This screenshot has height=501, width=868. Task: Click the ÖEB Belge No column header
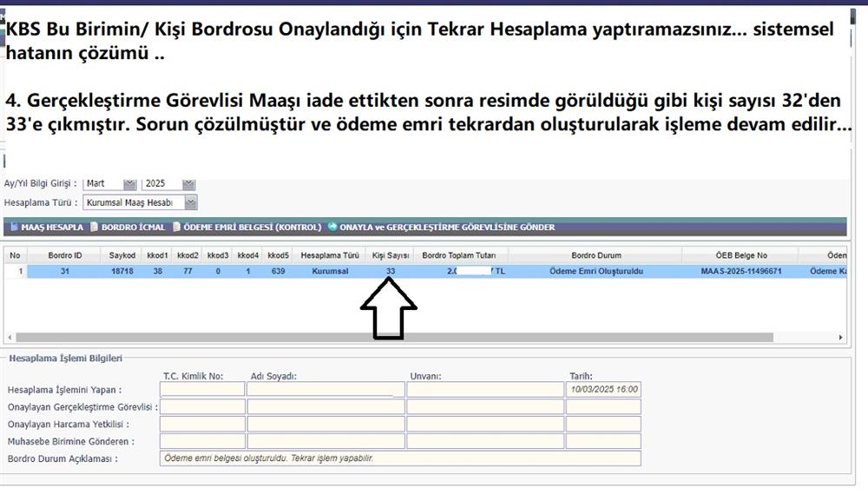[x=741, y=255]
